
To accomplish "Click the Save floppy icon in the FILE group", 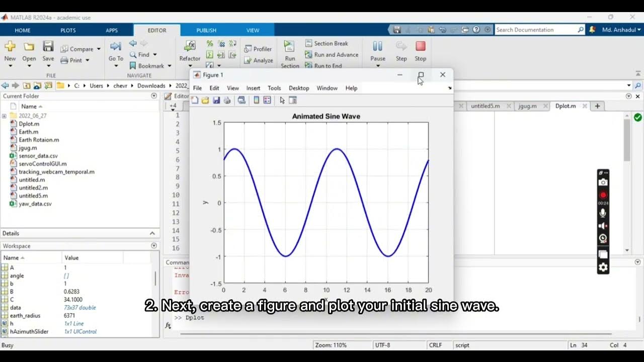I will point(48,47).
